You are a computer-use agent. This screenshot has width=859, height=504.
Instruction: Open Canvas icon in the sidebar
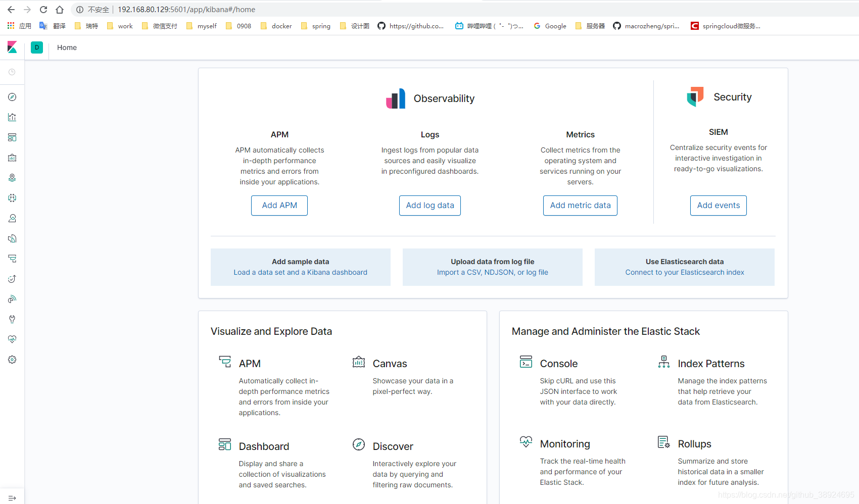coord(12,158)
